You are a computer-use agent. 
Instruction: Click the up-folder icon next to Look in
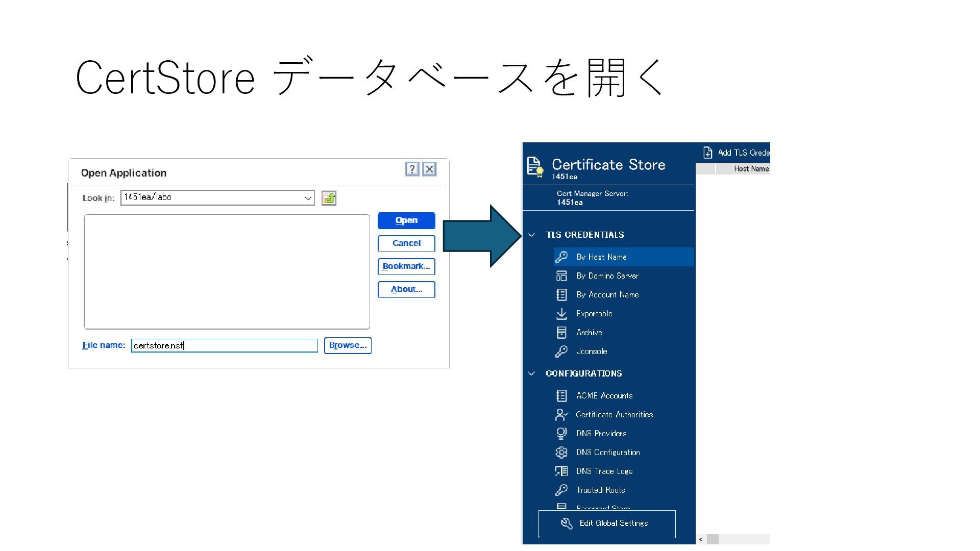329,198
